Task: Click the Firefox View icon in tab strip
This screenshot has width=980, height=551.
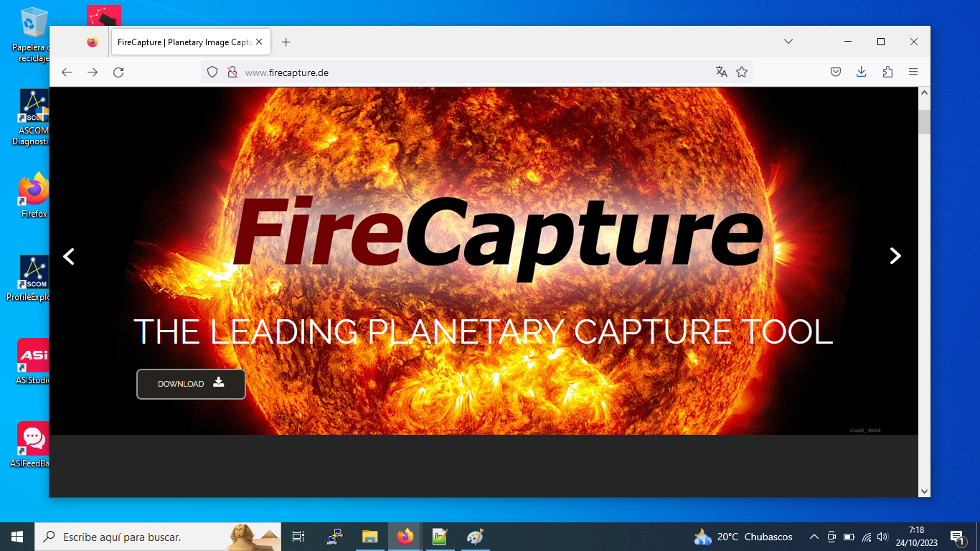Action: tap(92, 42)
